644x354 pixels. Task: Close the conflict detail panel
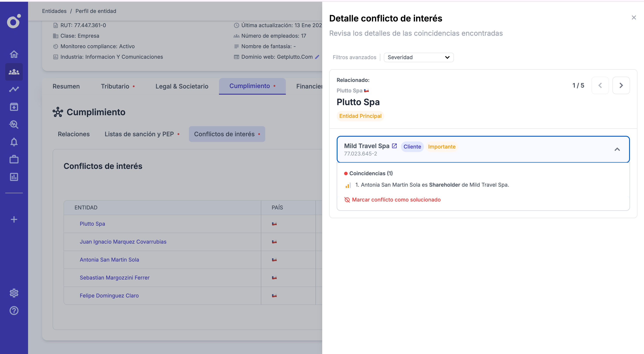(633, 18)
